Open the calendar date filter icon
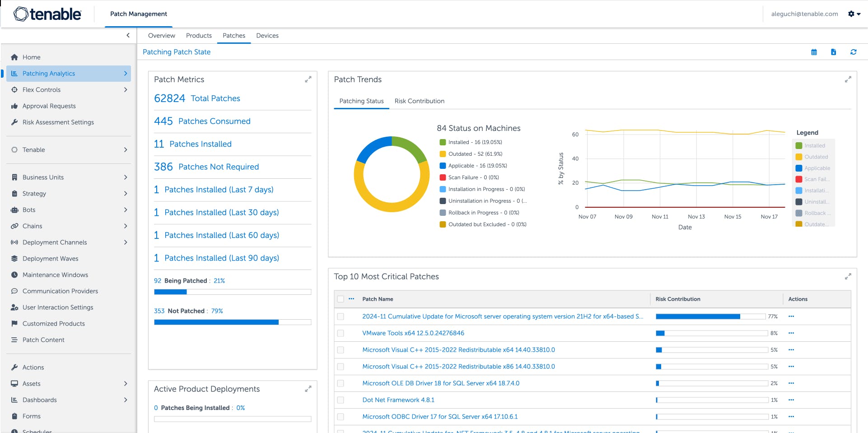868x433 pixels. click(814, 52)
